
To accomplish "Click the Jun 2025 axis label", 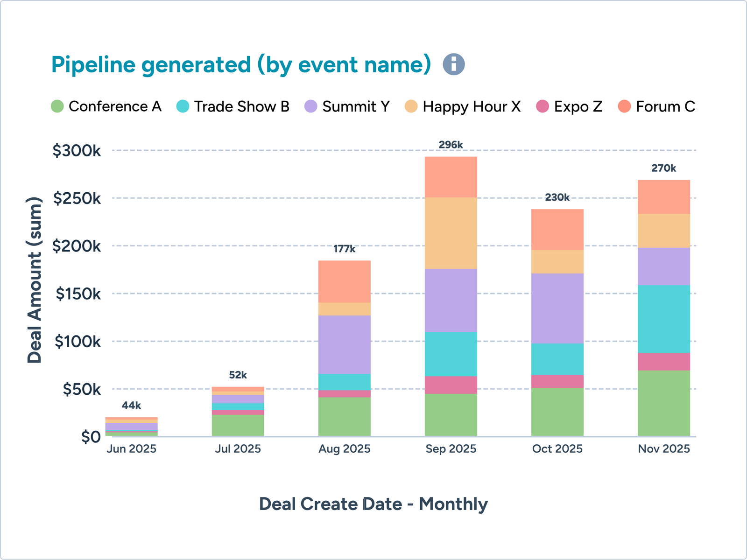I will [x=132, y=449].
